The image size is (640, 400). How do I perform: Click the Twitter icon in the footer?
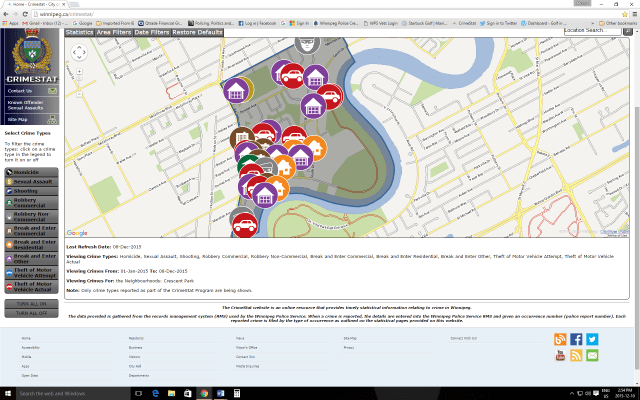[x=592, y=340]
